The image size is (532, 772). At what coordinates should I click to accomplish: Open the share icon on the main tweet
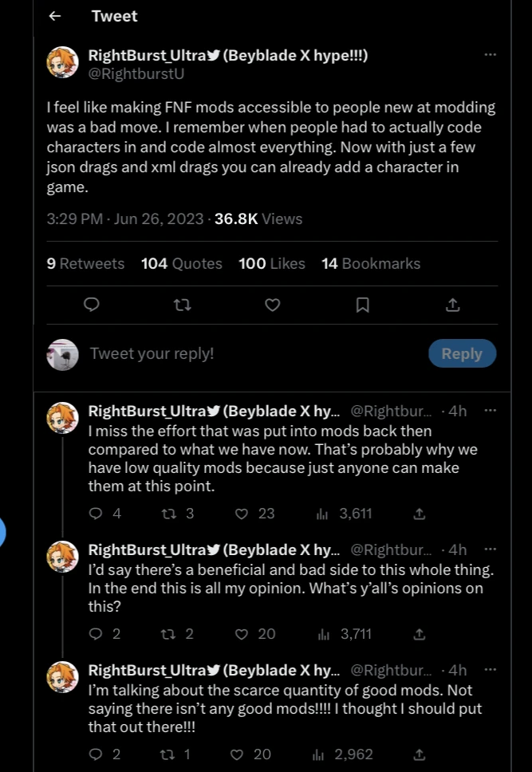(x=453, y=305)
